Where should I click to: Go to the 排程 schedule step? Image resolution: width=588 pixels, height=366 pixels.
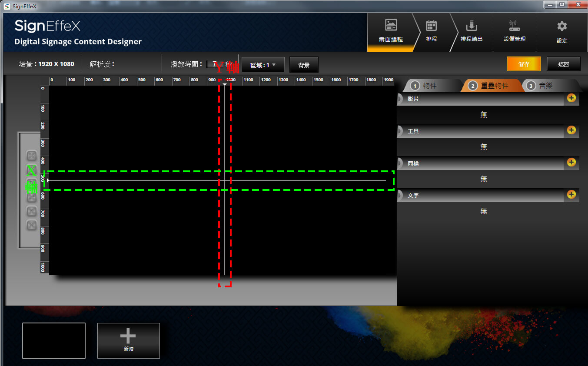tap(431, 31)
